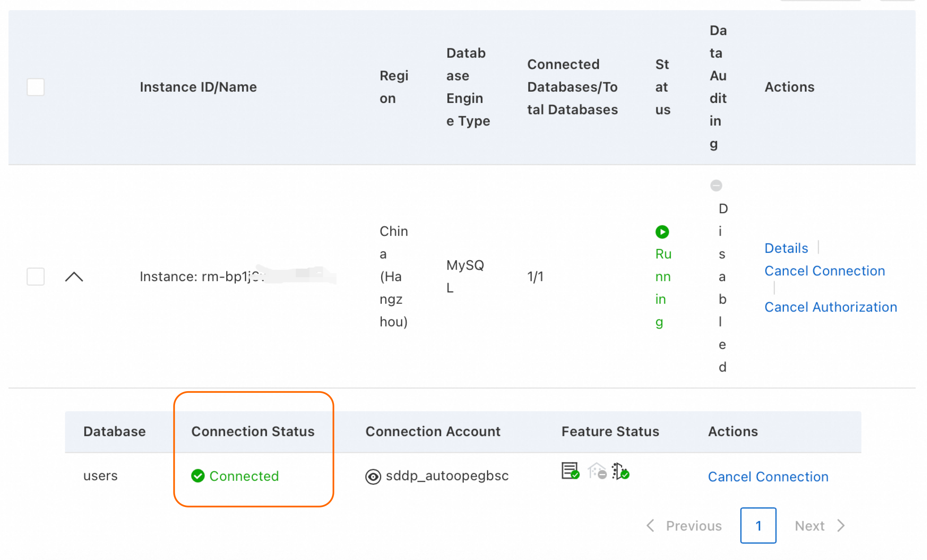Click the sddp_autoopegbsc account name
The height and width of the screenshot is (560, 927).
447,476
